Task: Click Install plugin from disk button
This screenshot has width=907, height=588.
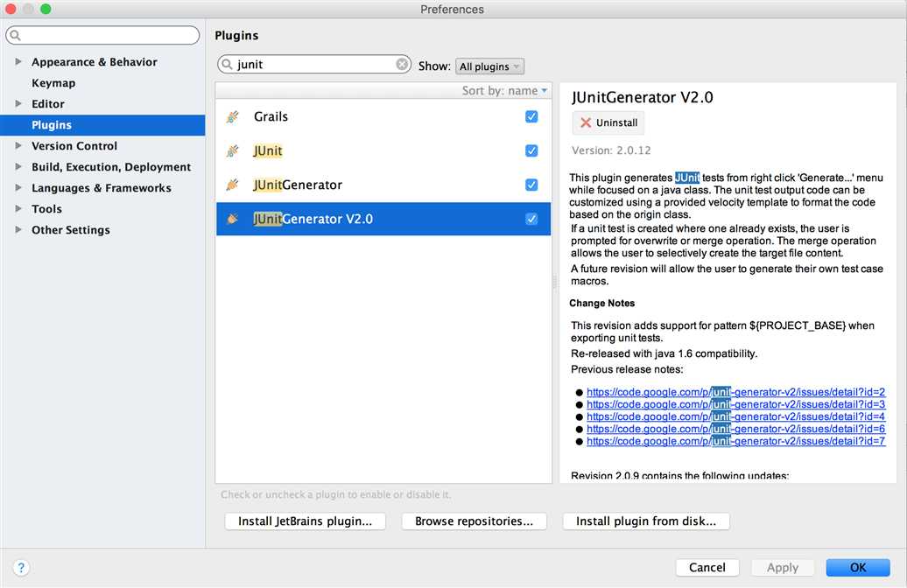Action: tap(645, 521)
